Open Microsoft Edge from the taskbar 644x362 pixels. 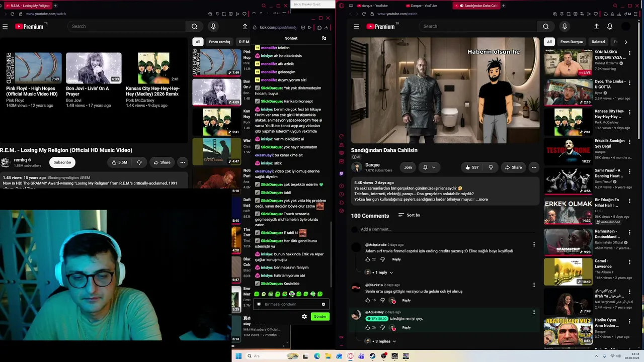(x=317, y=356)
